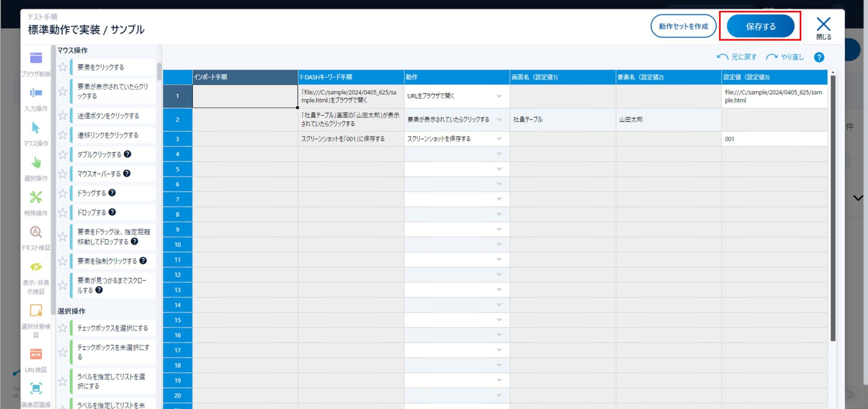868x409 pixels.
Task: Open the 特殊操作 tools icon
Action: point(36,197)
